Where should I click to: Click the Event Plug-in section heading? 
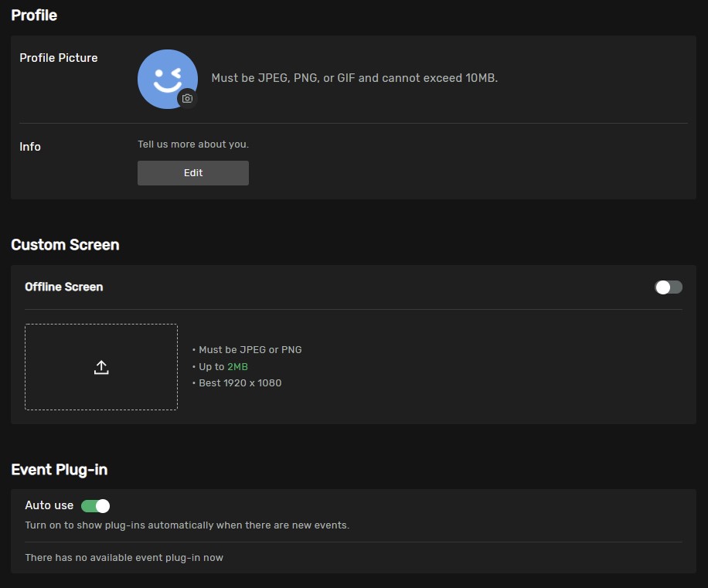point(59,470)
